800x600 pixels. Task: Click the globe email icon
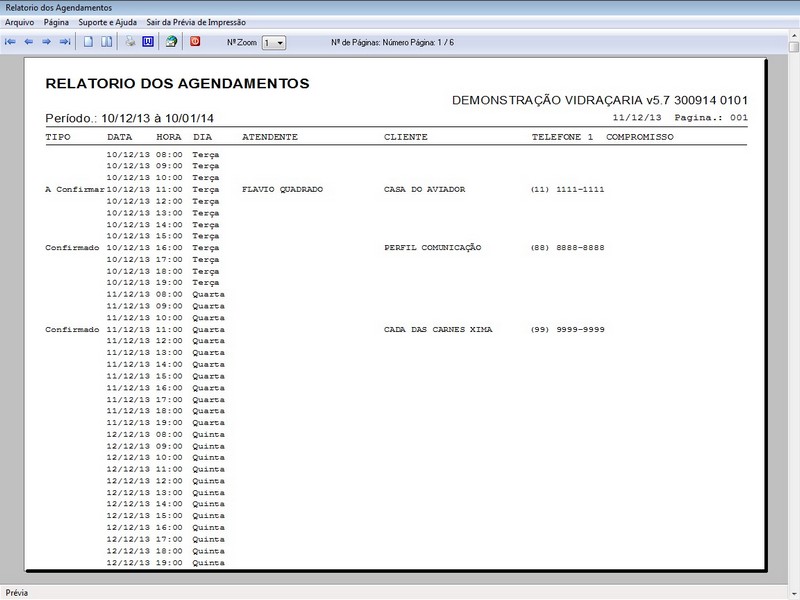coord(172,42)
